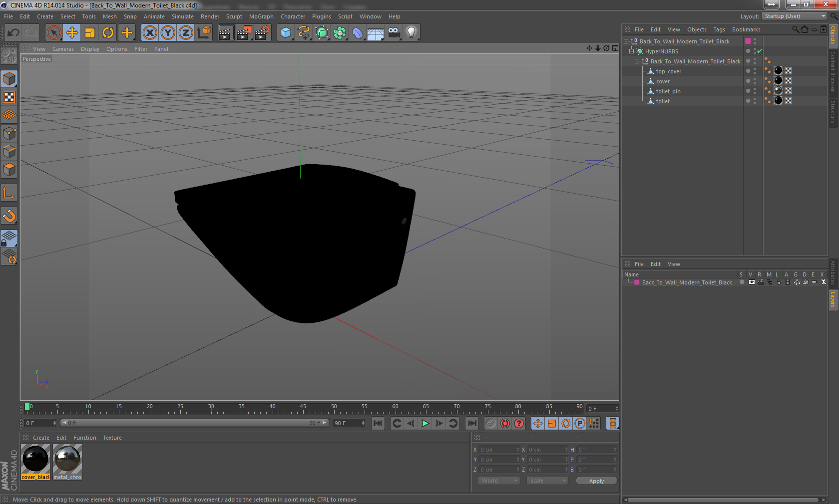Enable Make Editable in left toolbar
The height and width of the screenshot is (504, 839).
pos(9,56)
